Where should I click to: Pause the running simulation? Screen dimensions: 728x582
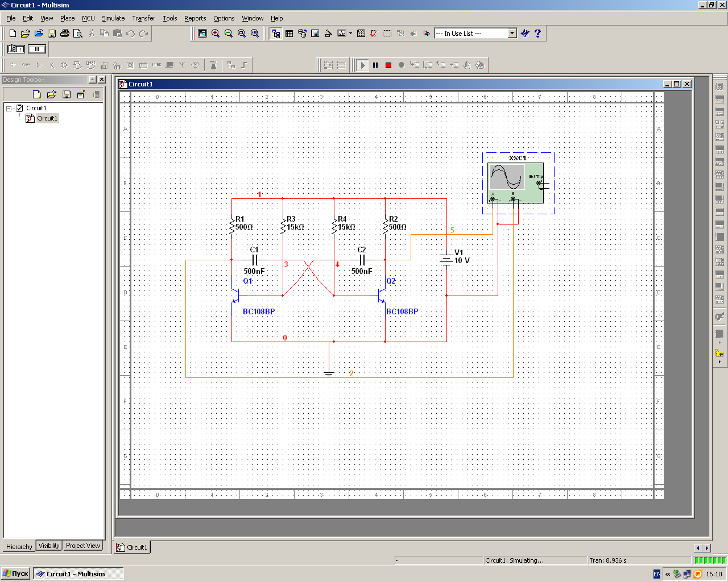[375, 65]
